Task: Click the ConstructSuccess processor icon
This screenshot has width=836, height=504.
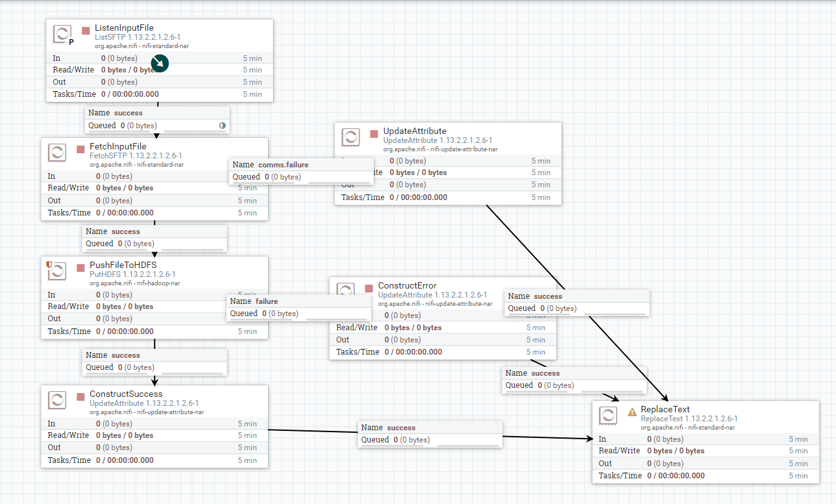Action: click(57, 399)
